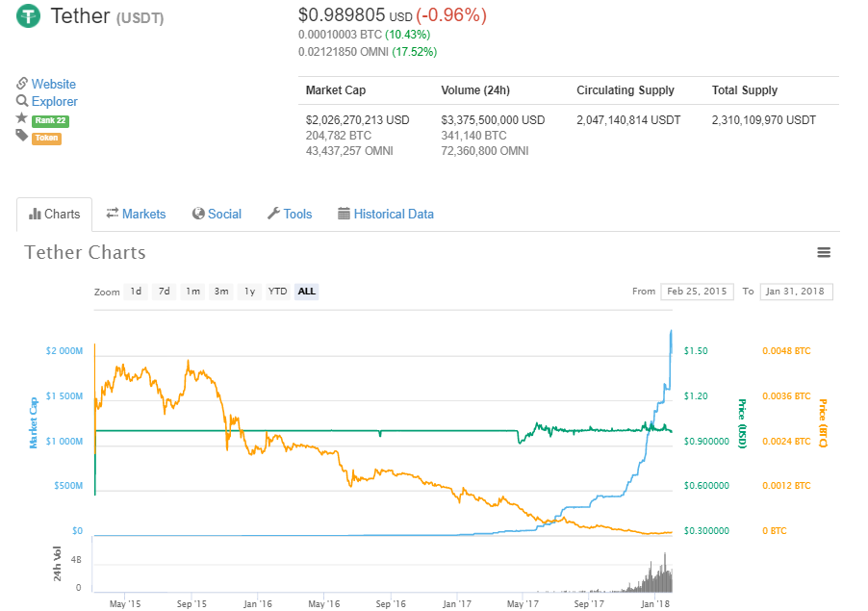Set chart zoom to 3m
The image size is (868, 611).
(221, 292)
